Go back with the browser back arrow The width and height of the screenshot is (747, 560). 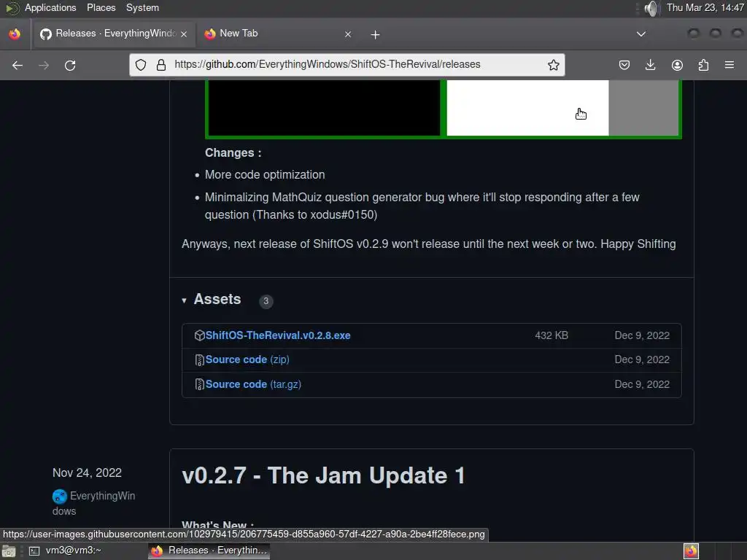tap(18, 65)
